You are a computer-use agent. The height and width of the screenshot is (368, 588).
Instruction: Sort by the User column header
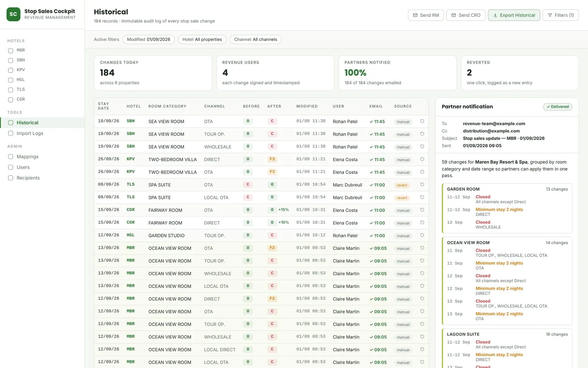338,106
